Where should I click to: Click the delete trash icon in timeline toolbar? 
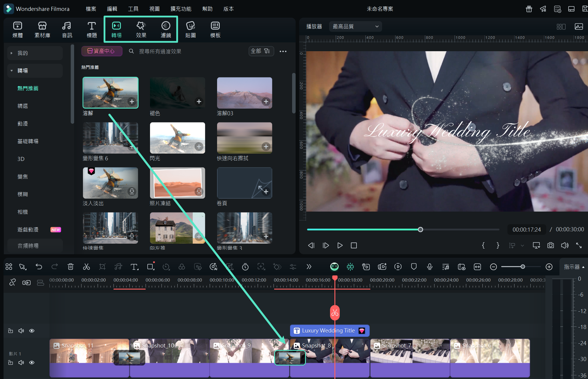pos(71,267)
